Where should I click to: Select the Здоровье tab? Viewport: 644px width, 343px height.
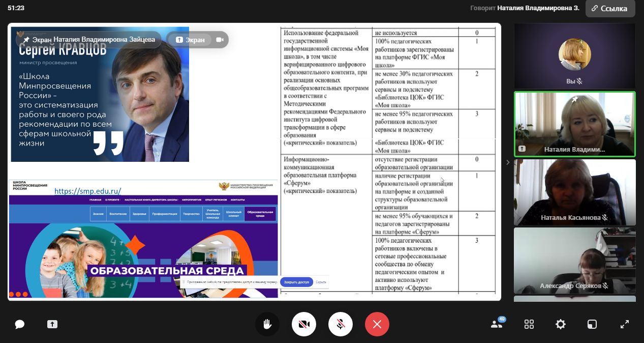139,214
